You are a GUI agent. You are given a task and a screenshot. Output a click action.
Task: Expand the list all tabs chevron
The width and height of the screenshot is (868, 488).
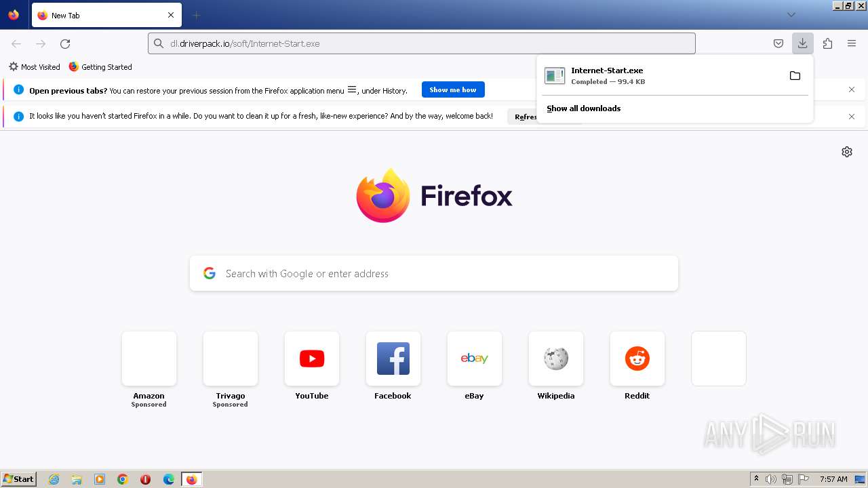(x=791, y=15)
